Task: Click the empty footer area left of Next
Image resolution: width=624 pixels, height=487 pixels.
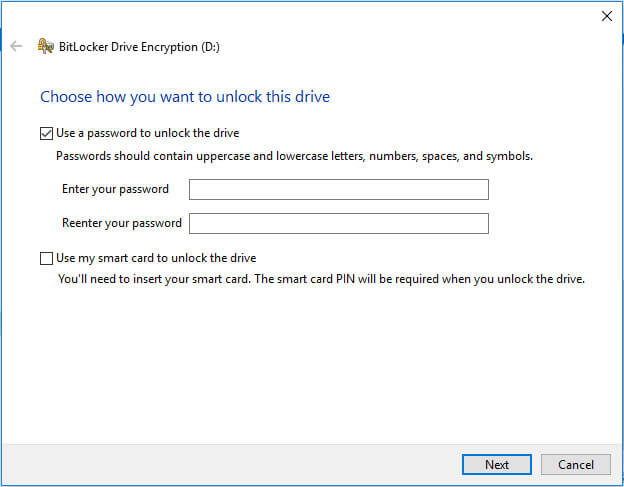Action: (230, 464)
